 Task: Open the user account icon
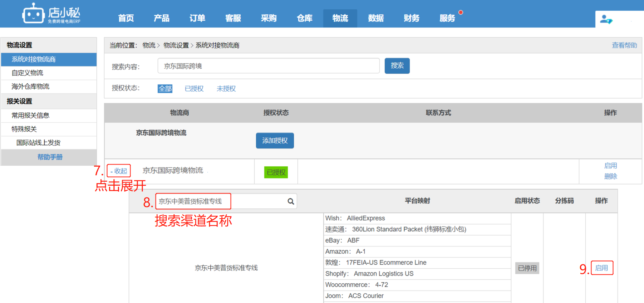(x=606, y=19)
